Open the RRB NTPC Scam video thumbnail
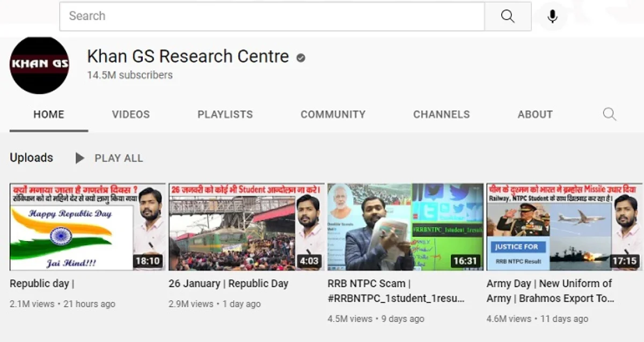The image size is (644, 342). (x=405, y=227)
